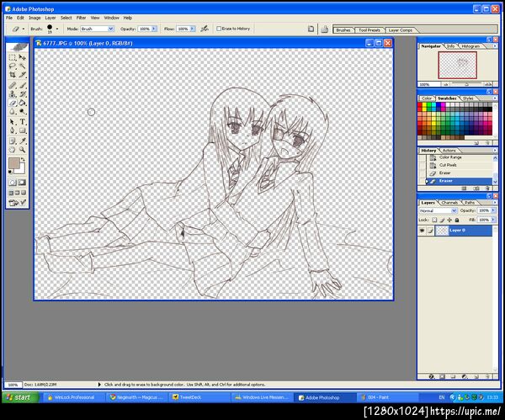
Task: Open status bar info arrow
Action: pos(99,385)
